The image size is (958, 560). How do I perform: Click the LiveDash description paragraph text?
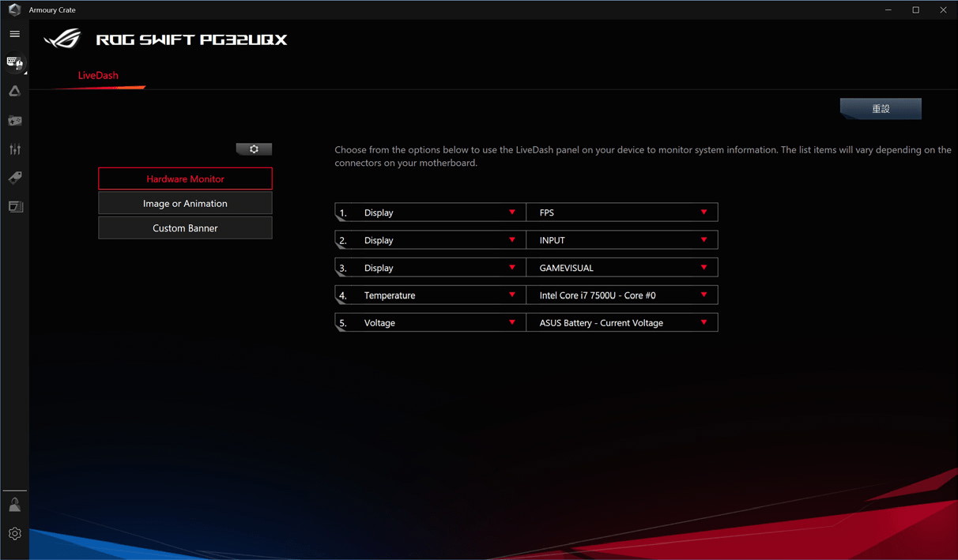[x=643, y=156]
